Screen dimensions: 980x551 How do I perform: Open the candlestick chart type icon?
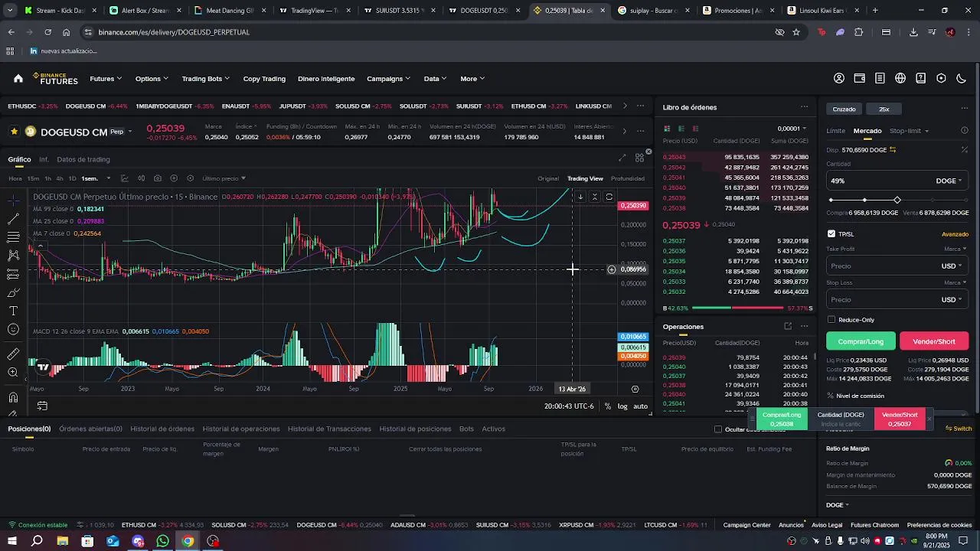(x=142, y=178)
